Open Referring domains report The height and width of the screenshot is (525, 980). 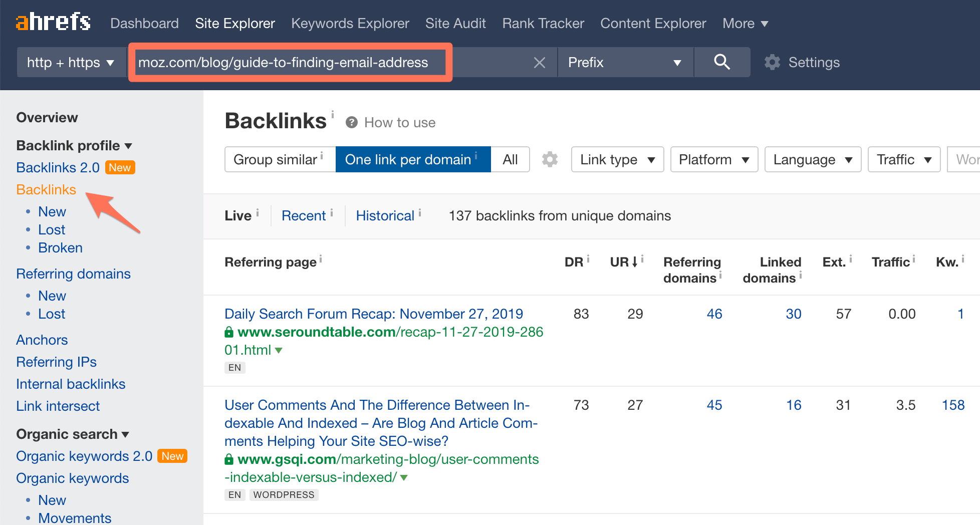click(x=73, y=274)
